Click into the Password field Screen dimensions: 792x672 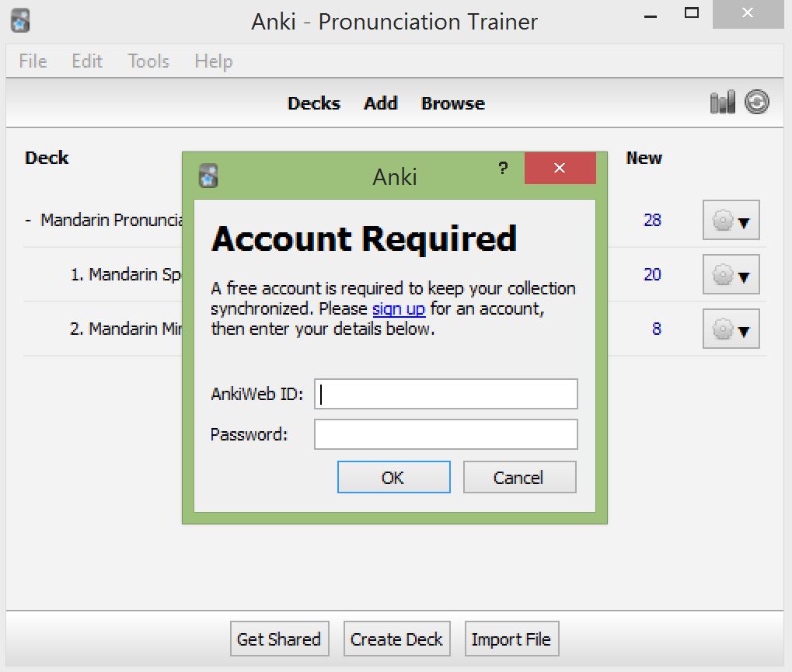(x=446, y=434)
